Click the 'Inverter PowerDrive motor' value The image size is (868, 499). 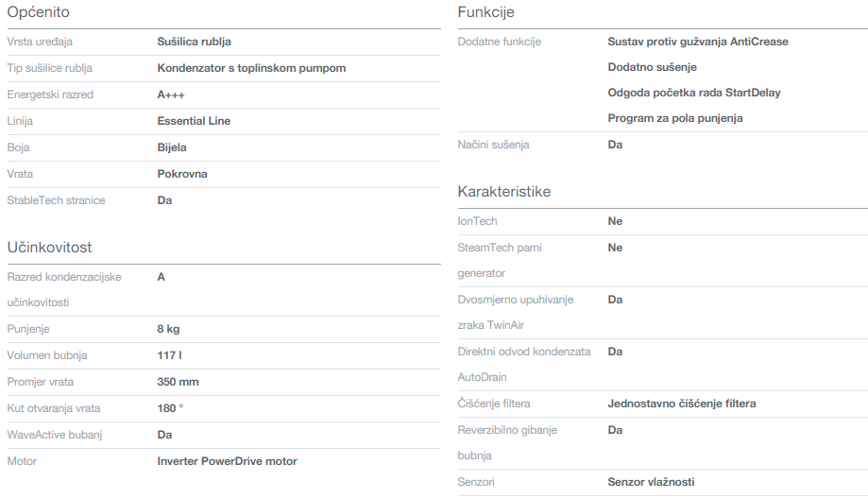click(x=227, y=461)
